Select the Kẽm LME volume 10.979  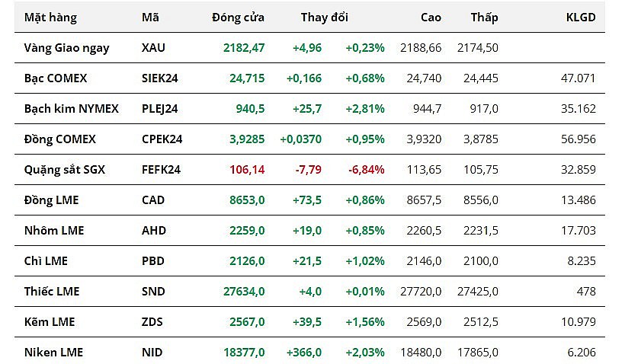[577, 322]
